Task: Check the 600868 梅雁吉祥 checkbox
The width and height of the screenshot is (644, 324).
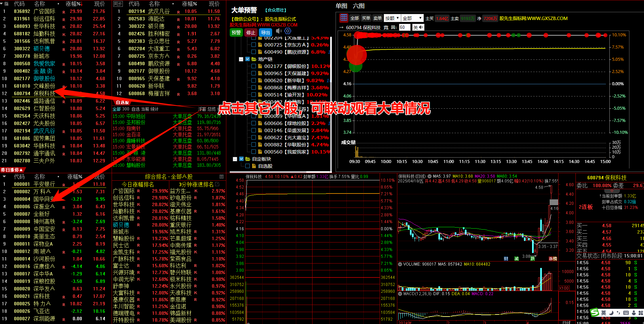Action: [254, 88]
